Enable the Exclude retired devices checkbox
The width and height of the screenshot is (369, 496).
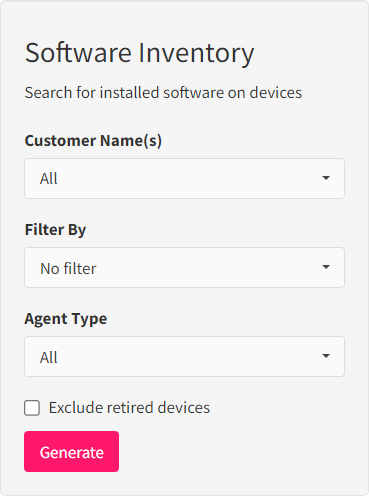(32, 408)
